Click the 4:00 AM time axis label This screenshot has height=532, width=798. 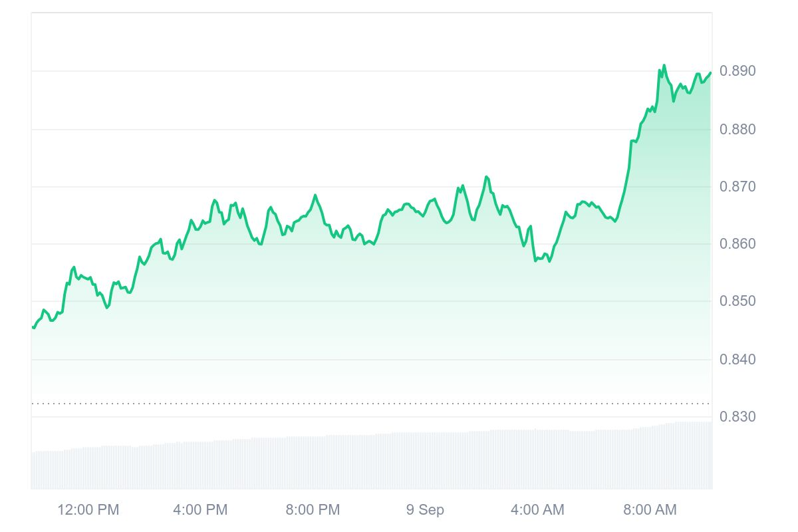537,510
